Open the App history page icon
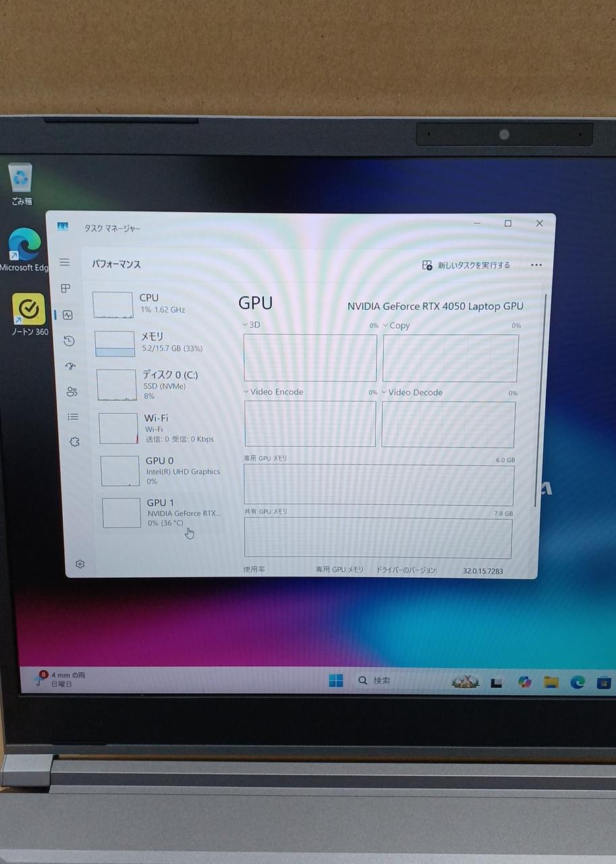The height and width of the screenshot is (864, 616). click(69, 341)
